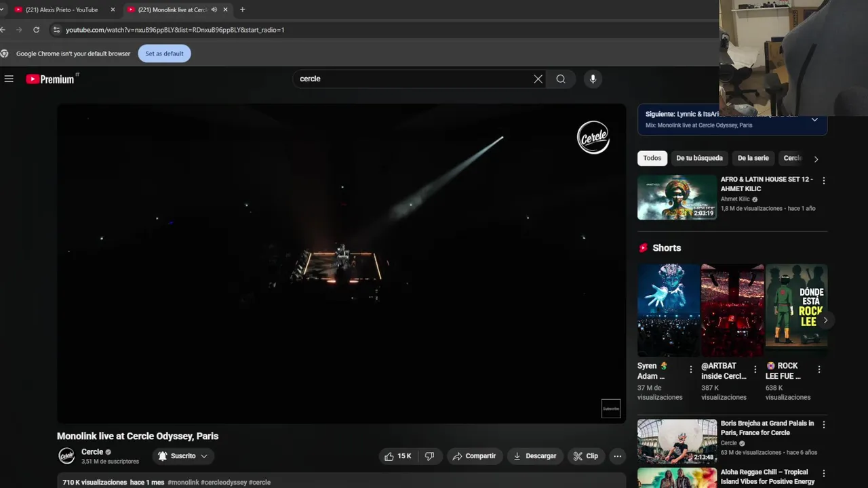Share the video via Compartir

click(x=475, y=456)
